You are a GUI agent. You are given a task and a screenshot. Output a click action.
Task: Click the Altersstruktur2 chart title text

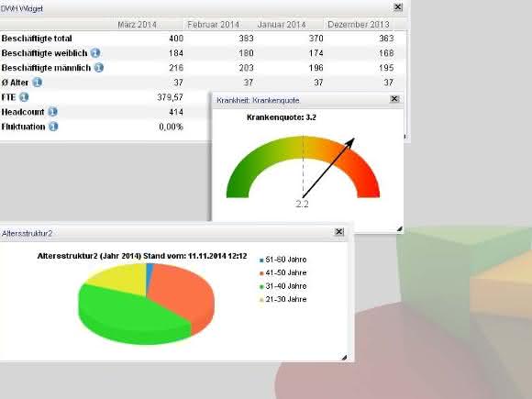142,256
